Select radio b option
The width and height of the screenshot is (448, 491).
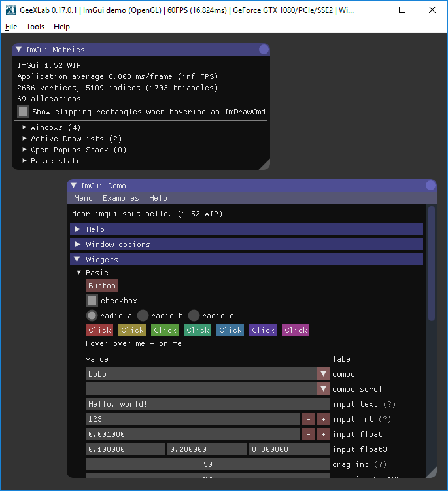click(143, 316)
